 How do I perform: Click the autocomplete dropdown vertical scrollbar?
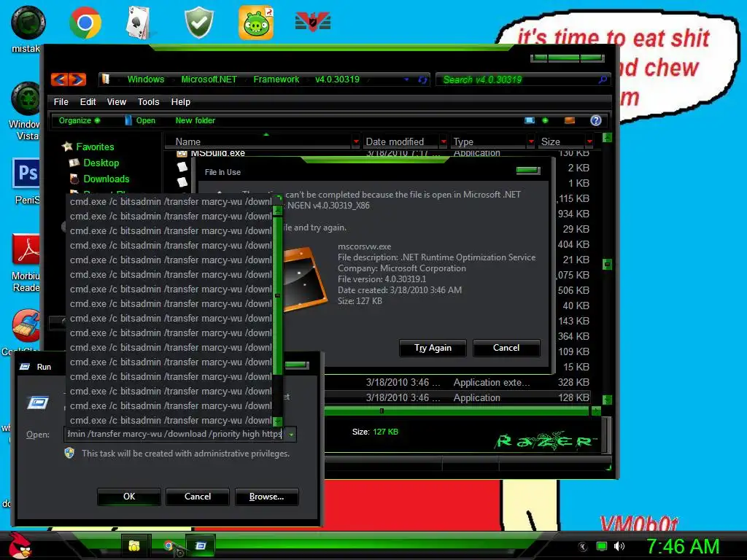tap(278, 309)
